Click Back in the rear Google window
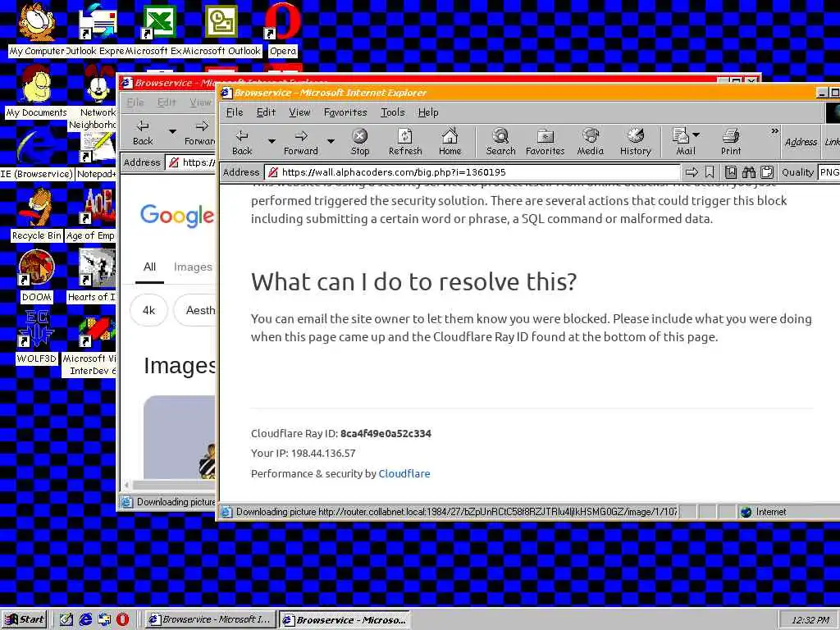Screen dimensions: 840x630 pos(143,132)
